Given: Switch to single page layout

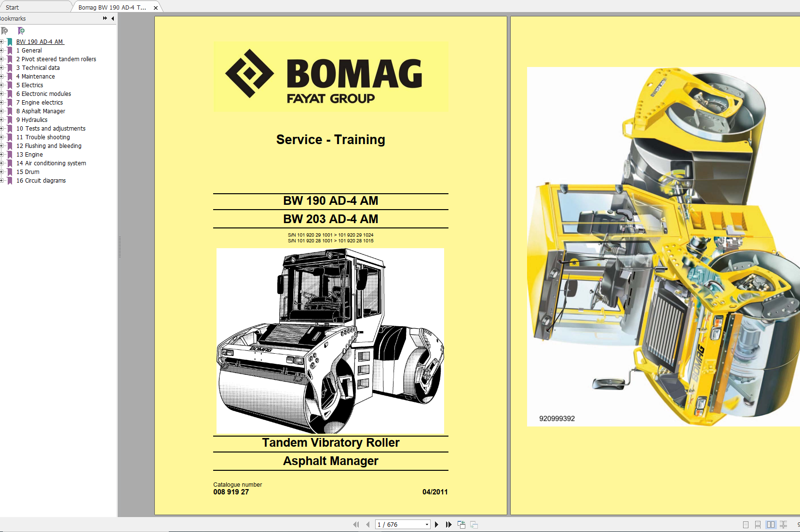Looking at the screenshot, I should coord(746,524).
